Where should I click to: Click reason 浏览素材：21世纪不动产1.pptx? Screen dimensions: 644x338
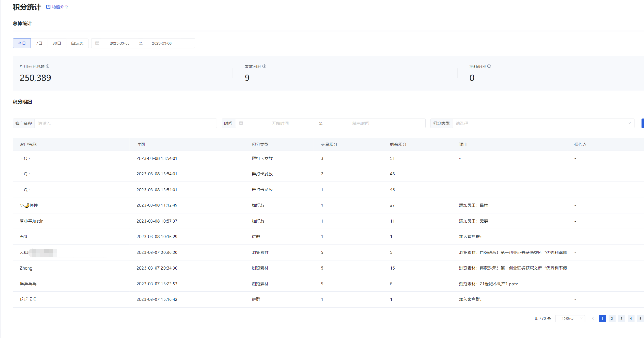pyautogui.click(x=488, y=284)
